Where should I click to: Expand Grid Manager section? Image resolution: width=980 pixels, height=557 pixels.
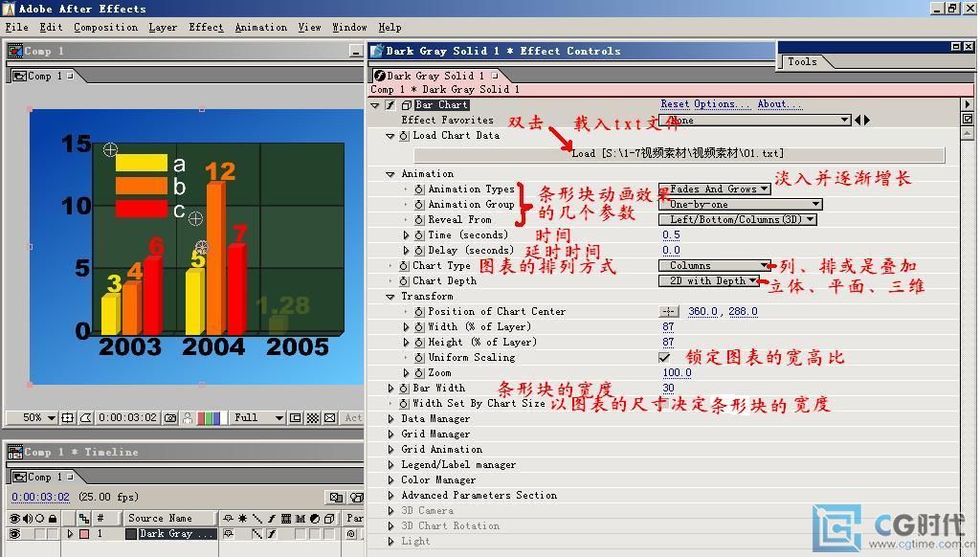tap(391, 434)
